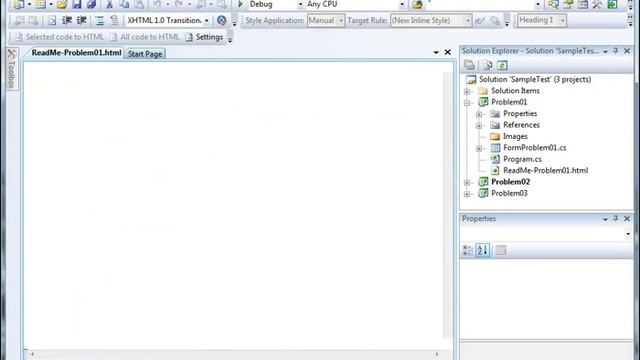Viewport: 640px width, 360px height.
Task: Open the Properties panel object dropdown
Action: [x=628, y=234]
